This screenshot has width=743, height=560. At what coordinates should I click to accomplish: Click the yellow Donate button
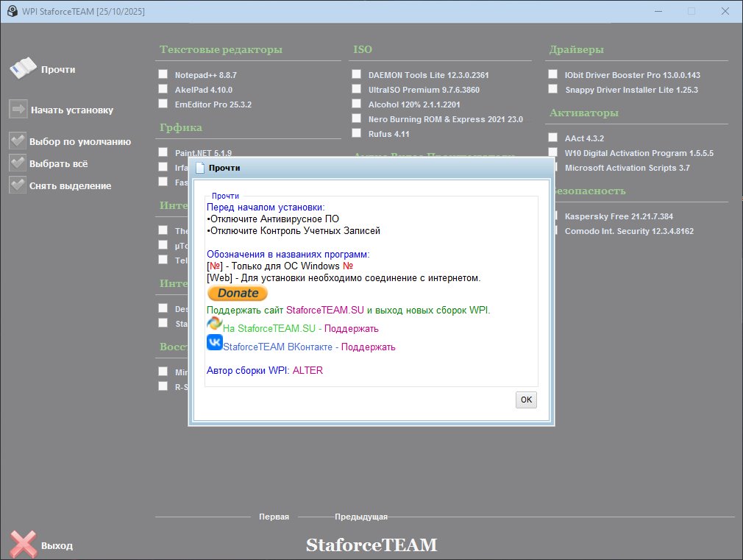[x=238, y=293]
